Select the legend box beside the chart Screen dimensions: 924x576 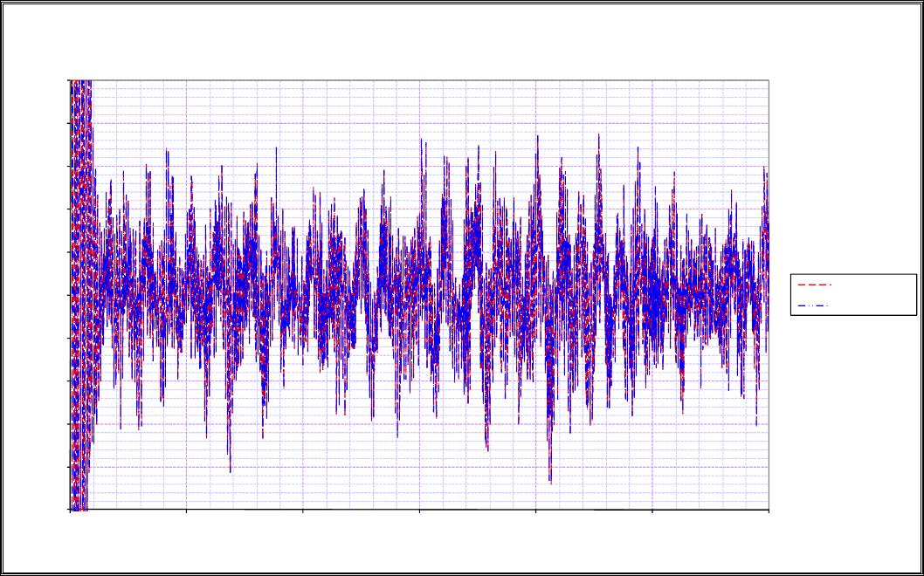pos(853,294)
